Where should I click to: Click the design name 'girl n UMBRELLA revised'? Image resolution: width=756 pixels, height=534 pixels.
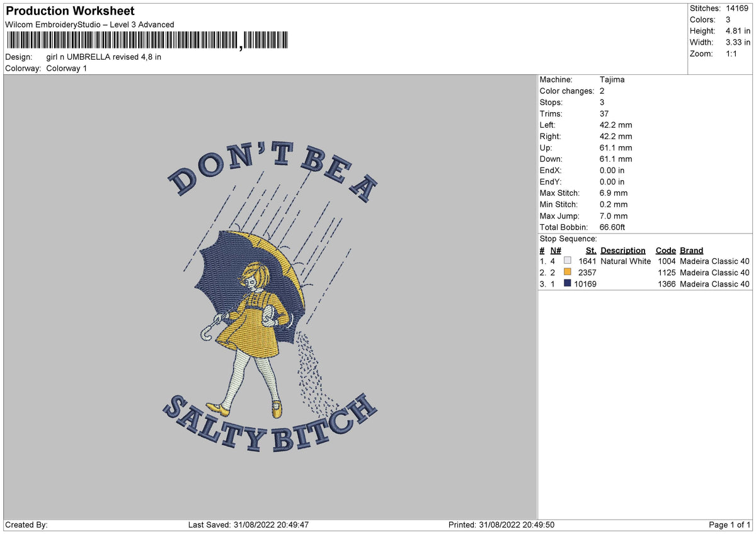coord(93,57)
